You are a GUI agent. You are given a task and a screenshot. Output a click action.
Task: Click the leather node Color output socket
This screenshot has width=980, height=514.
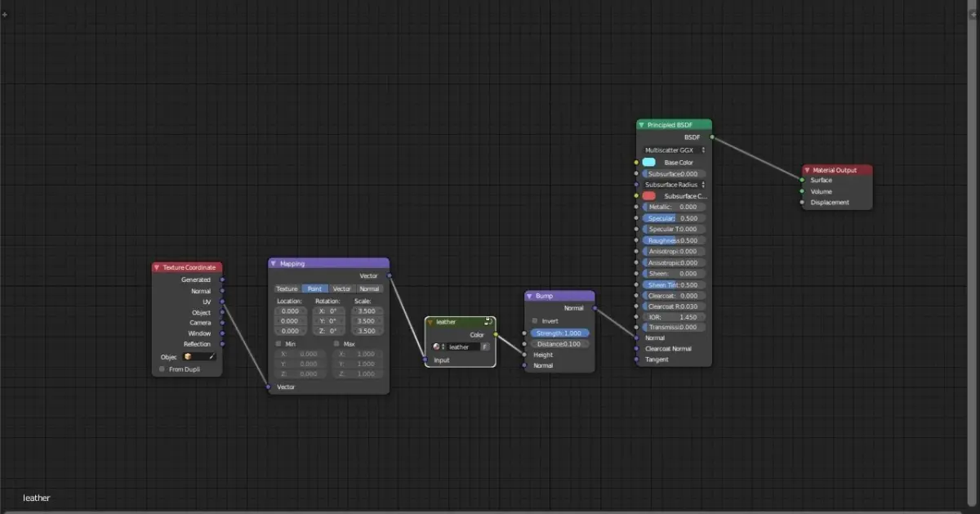point(496,334)
